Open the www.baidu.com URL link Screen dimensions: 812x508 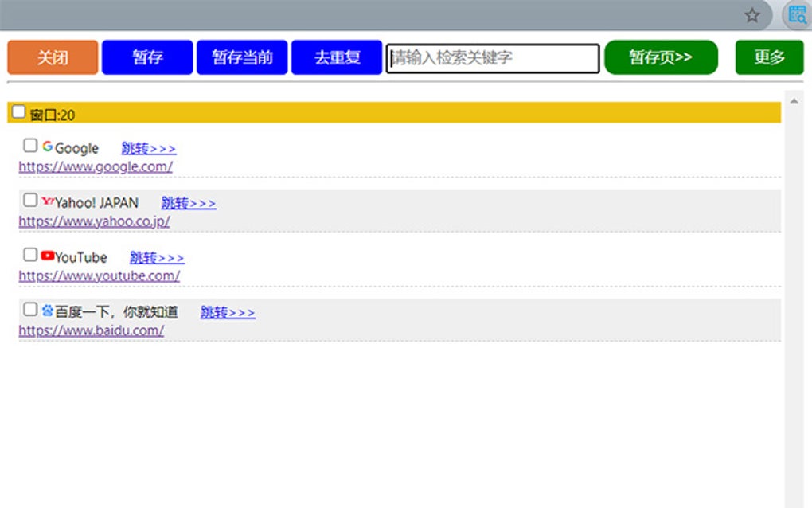pyautogui.click(x=90, y=330)
